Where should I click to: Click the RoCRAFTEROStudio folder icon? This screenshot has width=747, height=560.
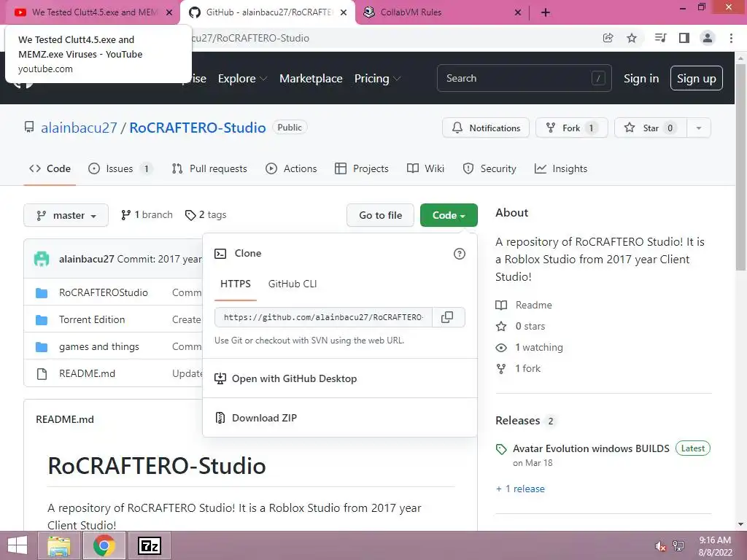42,293
